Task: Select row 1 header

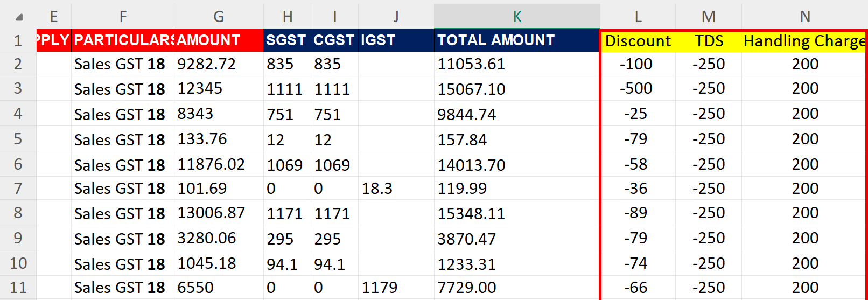Action: tap(18, 40)
